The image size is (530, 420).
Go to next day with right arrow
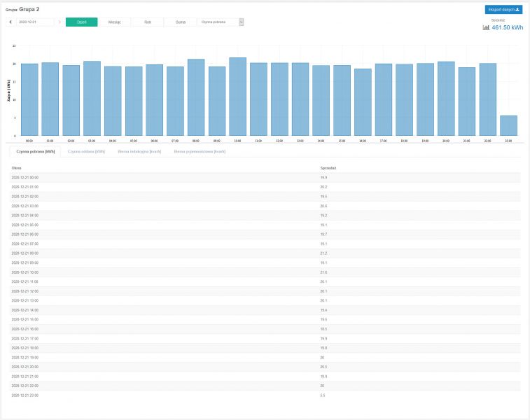(58, 22)
